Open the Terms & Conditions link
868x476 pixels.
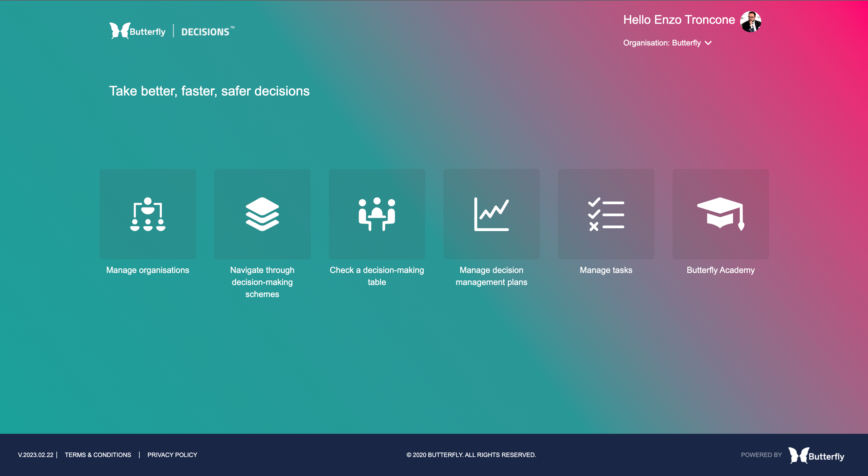[98, 455]
